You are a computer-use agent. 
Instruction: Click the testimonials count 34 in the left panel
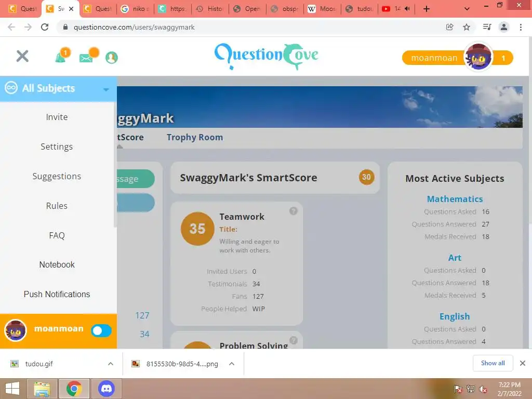[x=144, y=334]
